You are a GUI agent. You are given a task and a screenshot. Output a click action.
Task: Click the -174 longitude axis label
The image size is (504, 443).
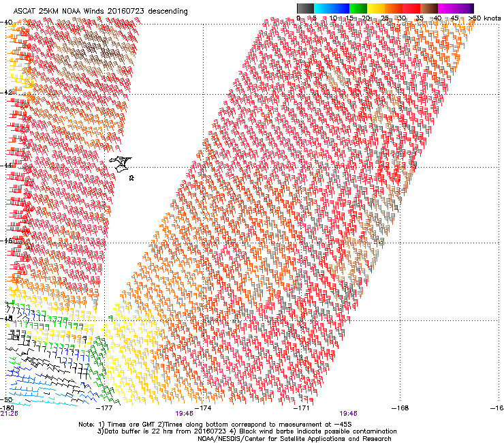point(203,408)
